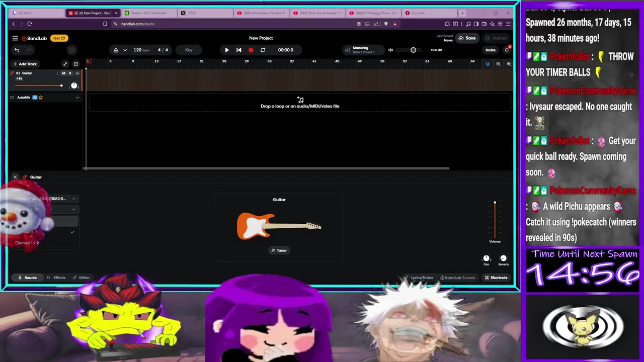Start recording with the red Record button

251,50
